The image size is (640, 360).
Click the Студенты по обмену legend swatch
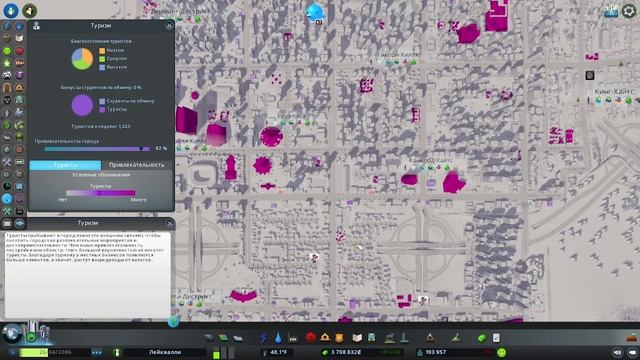coord(102,101)
